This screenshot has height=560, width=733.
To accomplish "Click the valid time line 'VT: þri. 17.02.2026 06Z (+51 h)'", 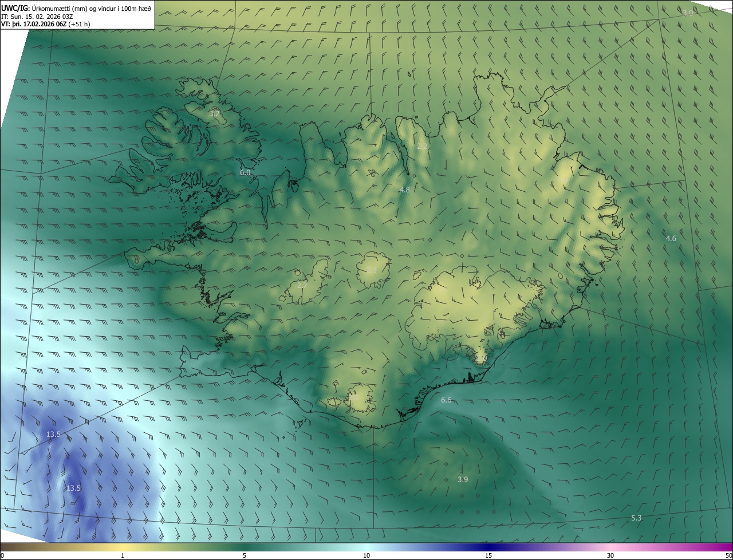I will click(46, 24).
